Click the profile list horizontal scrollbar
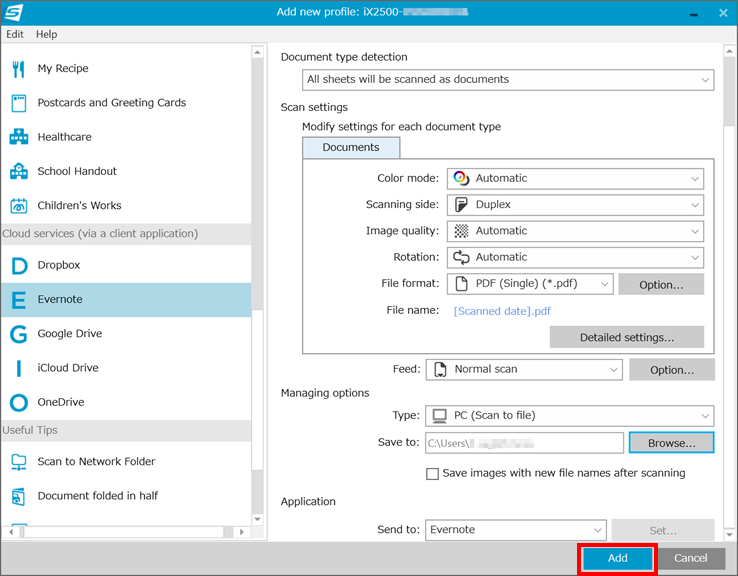This screenshot has height=576, width=738. click(123, 532)
